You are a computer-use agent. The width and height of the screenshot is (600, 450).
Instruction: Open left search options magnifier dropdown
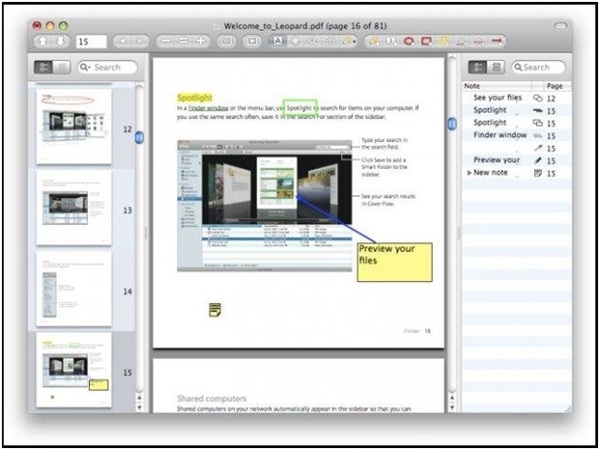85,67
